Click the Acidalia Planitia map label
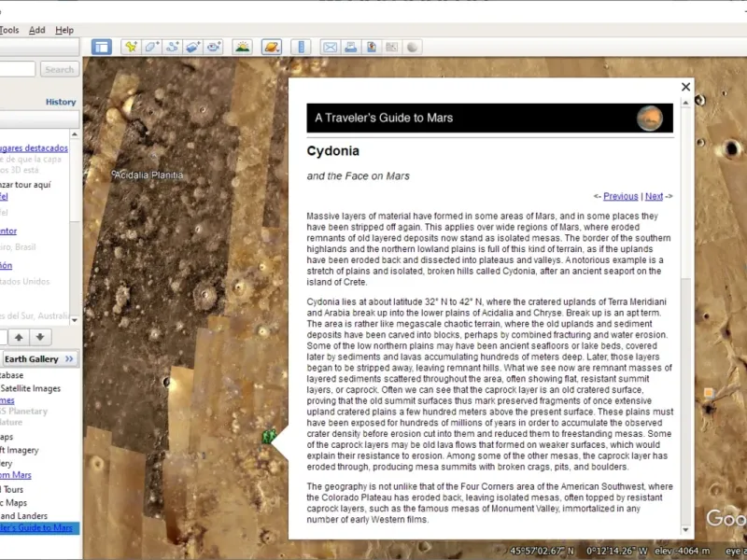747x560 pixels. tap(148, 175)
